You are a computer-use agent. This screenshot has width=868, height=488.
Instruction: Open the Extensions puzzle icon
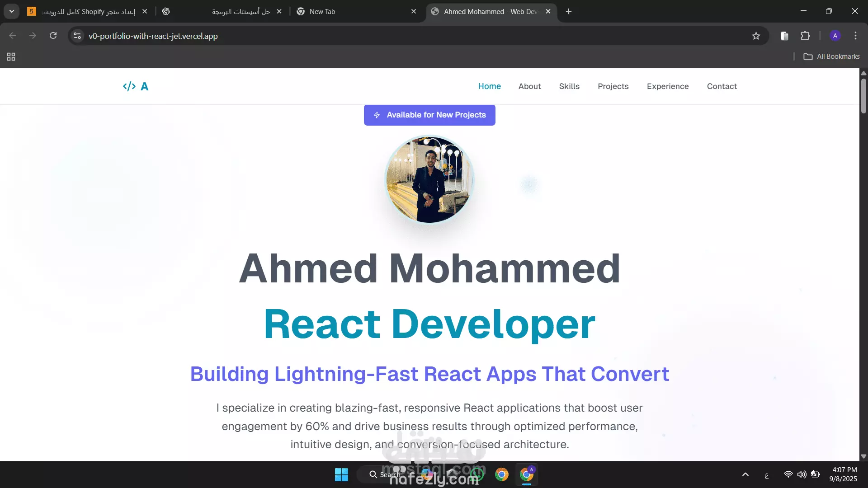click(805, 36)
